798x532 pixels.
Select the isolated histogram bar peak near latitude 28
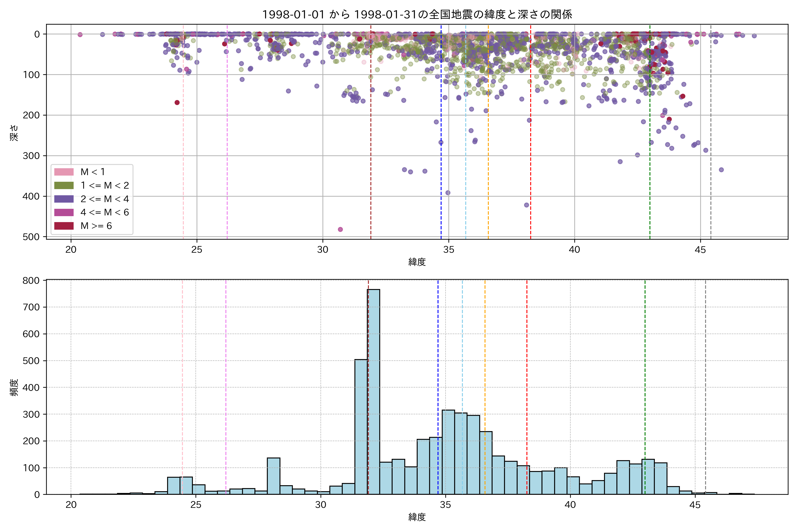pos(274,476)
